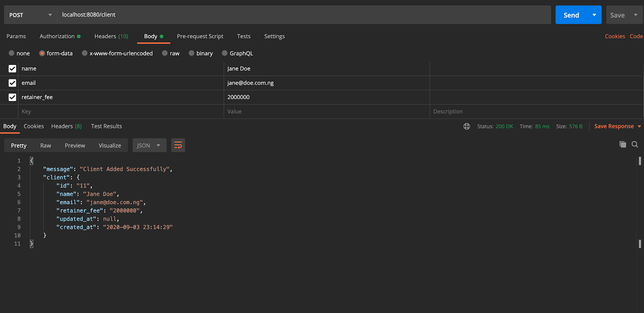
Task: Open the Cookies link at top right
Action: point(615,36)
